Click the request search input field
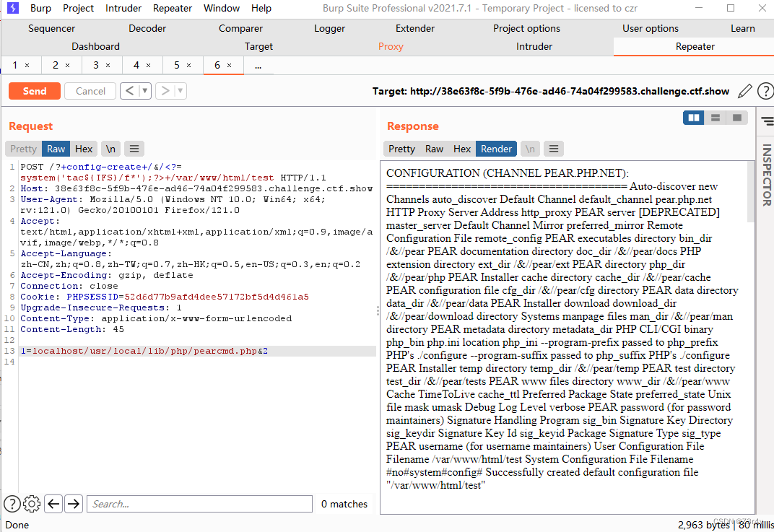The height and width of the screenshot is (532, 774). point(199,504)
